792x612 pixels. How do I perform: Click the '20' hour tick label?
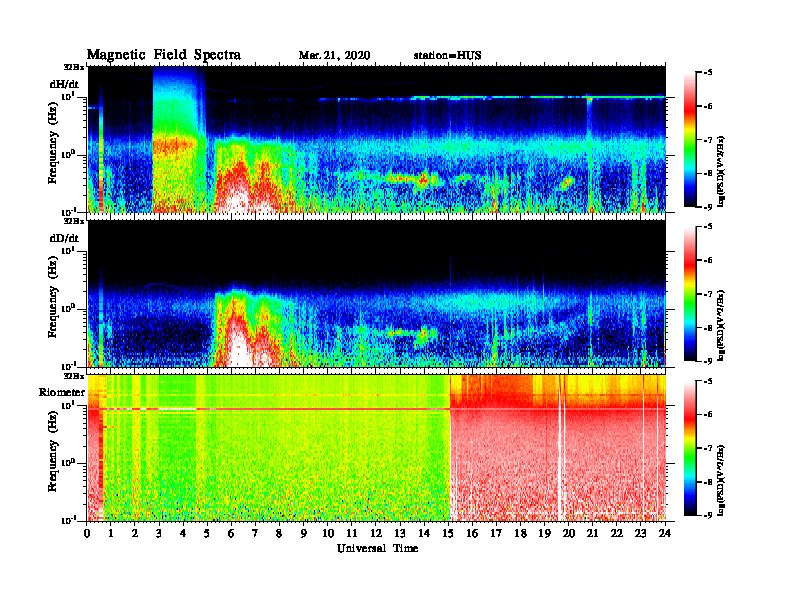click(x=569, y=534)
